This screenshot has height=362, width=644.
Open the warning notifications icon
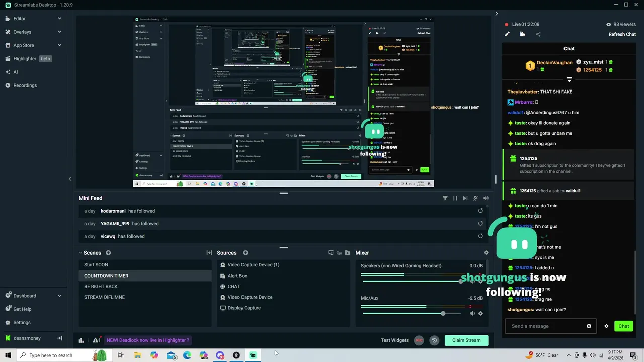tap(96, 340)
